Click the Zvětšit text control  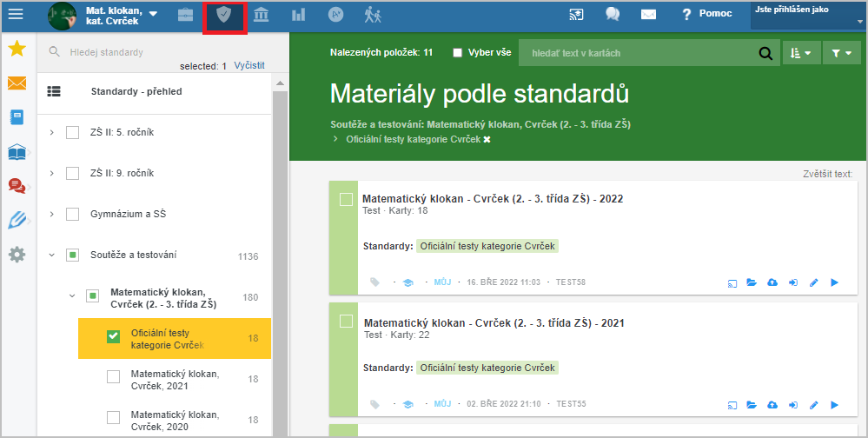827,174
